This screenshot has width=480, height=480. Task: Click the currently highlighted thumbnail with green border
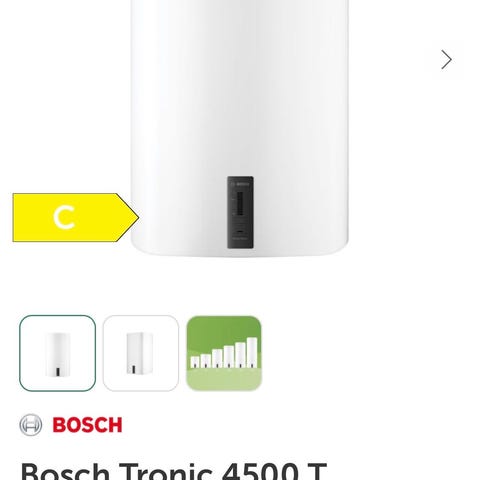pyautogui.click(x=58, y=353)
